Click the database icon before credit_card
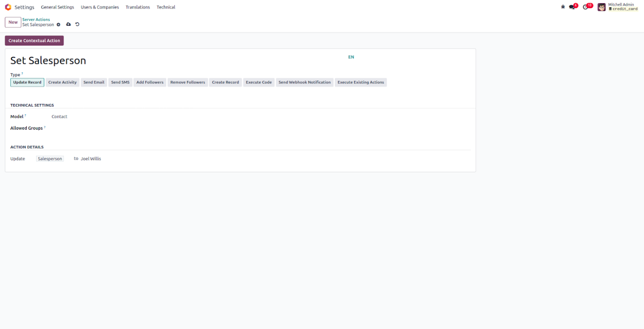This screenshot has height=329, width=644. tap(610, 9)
